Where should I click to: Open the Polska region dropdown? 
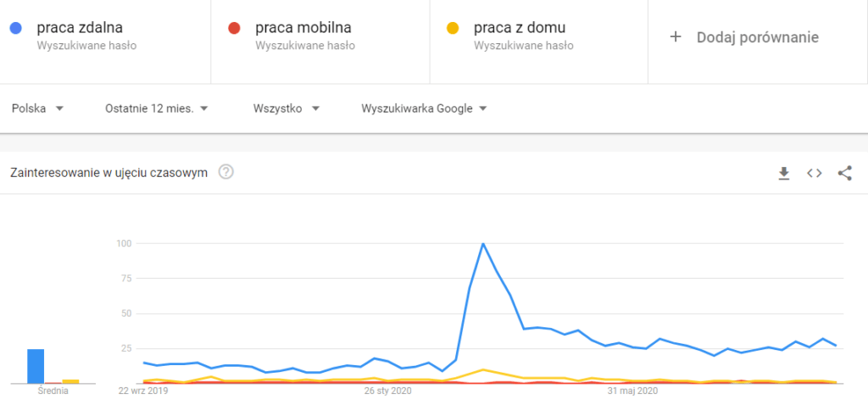[x=38, y=108]
